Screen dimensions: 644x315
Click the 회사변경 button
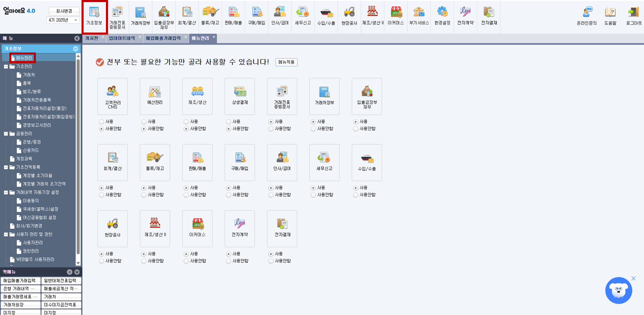[64, 11]
